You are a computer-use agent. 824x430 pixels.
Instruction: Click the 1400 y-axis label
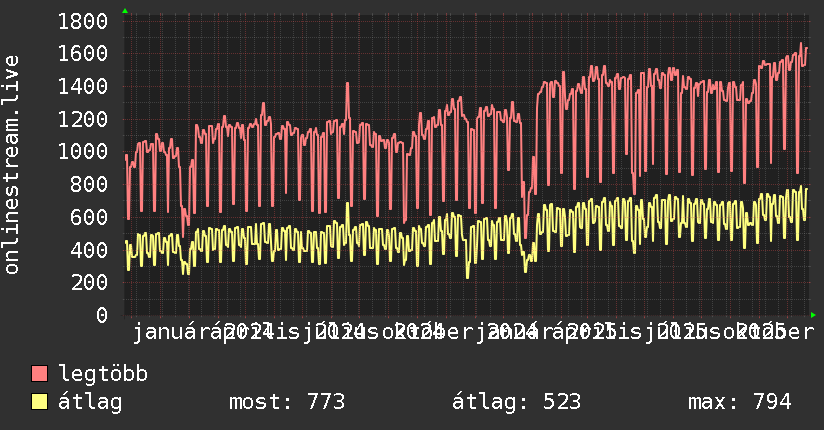click(83, 86)
